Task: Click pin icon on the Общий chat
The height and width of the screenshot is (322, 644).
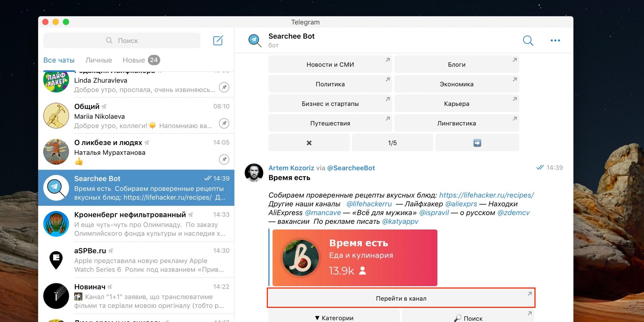Action: 224,123
